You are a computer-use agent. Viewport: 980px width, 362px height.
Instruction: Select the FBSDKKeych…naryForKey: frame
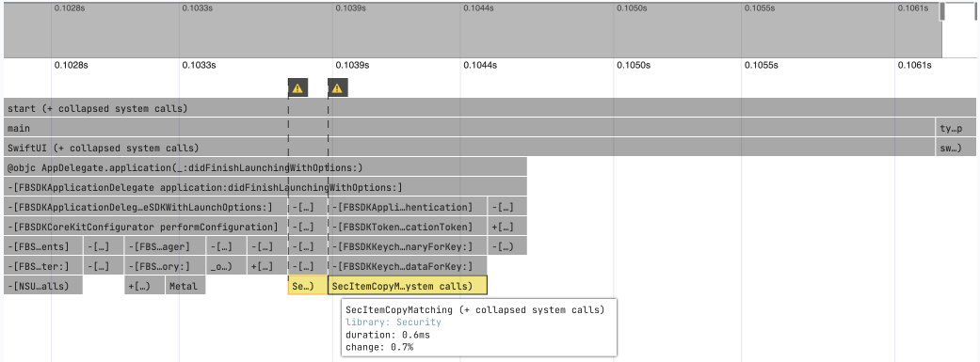point(408,246)
